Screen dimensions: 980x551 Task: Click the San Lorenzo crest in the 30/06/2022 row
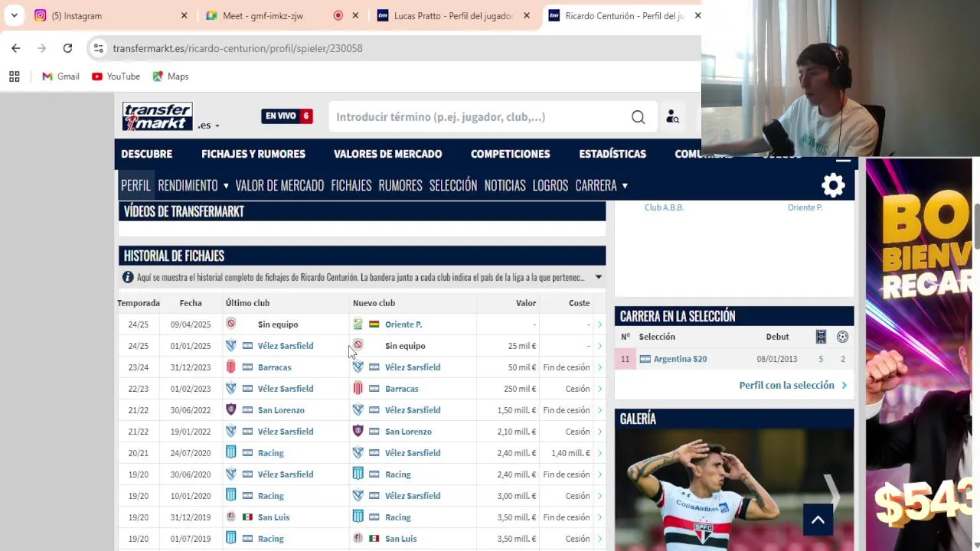[230, 410]
